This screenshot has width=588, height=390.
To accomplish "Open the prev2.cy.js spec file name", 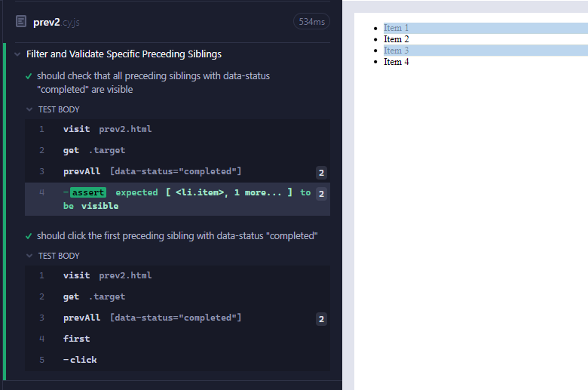I will pos(57,22).
